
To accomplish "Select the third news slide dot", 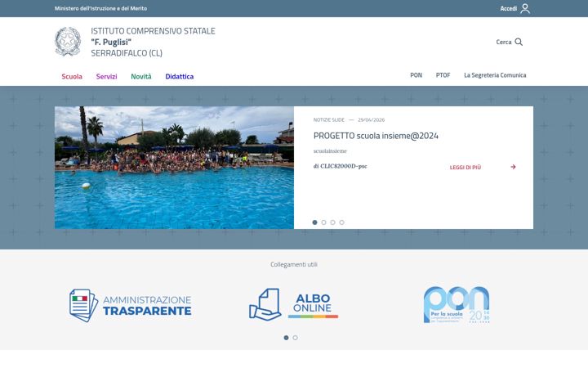I will tap(332, 222).
